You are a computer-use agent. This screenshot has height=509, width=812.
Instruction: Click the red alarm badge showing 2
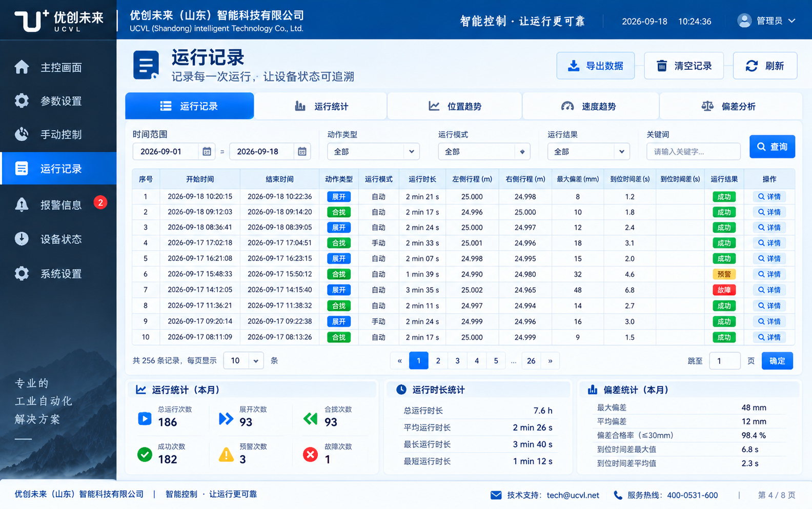tap(100, 202)
